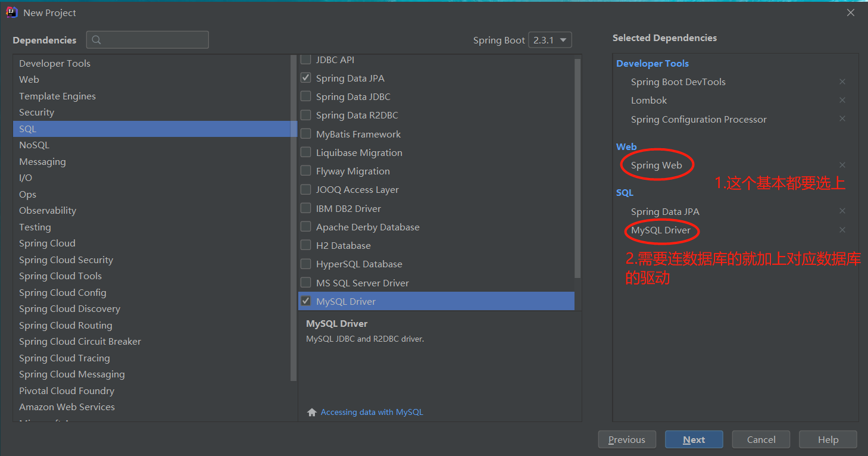This screenshot has height=456, width=868.
Task: Select Amazon Web Services category
Action: [152, 407]
